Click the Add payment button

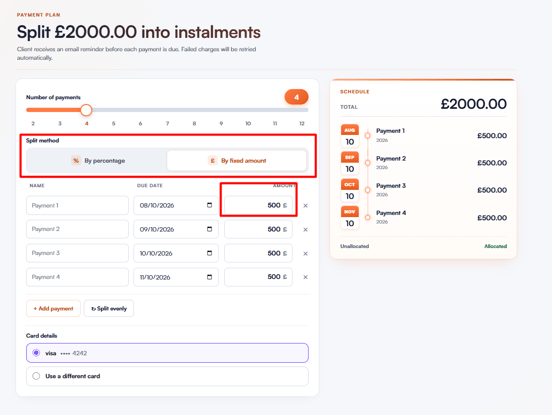[x=53, y=308]
